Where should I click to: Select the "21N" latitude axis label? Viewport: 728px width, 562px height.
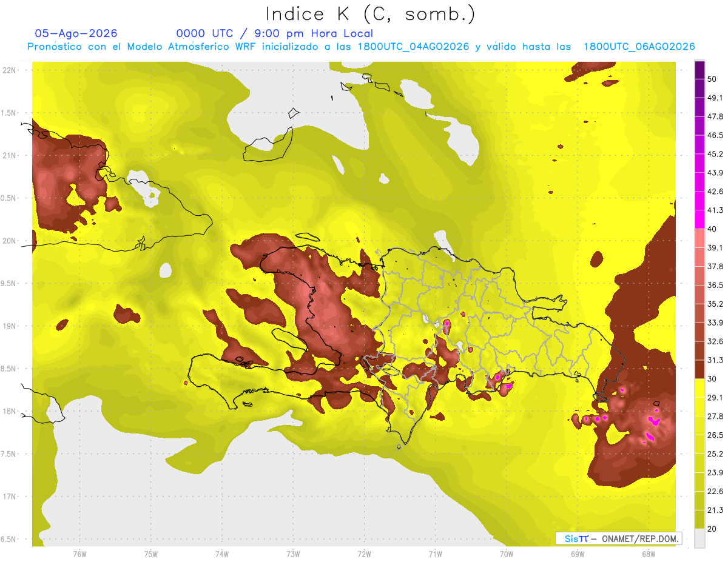tap(9, 156)
